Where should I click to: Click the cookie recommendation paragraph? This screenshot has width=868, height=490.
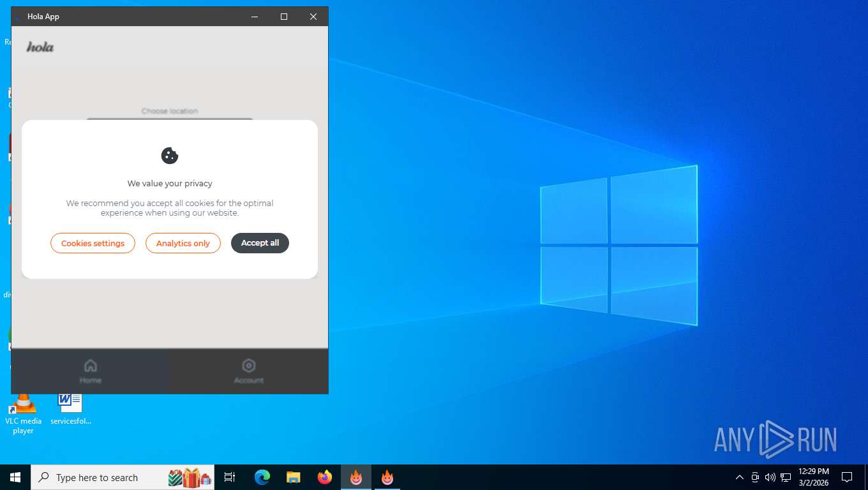coord(170,208)
